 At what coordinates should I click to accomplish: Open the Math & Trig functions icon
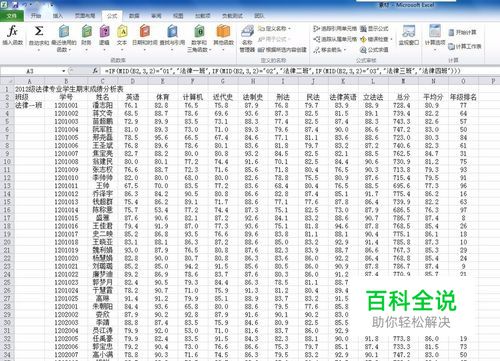click(199, 32)
